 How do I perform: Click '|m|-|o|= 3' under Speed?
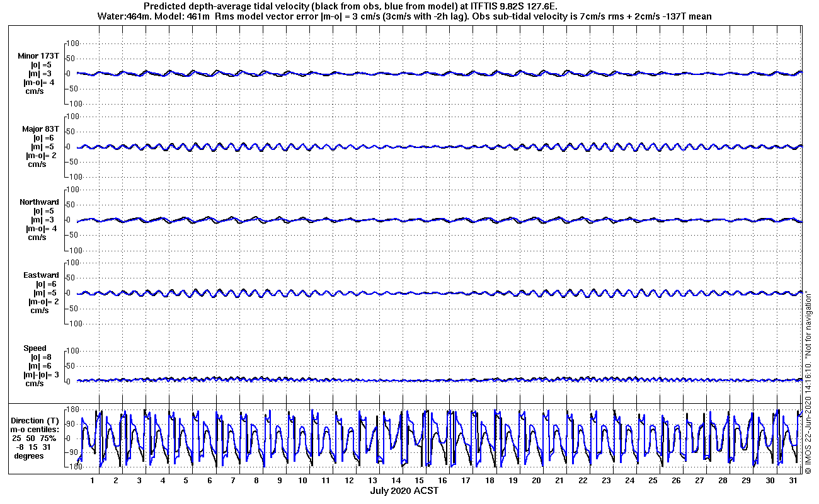41,375
